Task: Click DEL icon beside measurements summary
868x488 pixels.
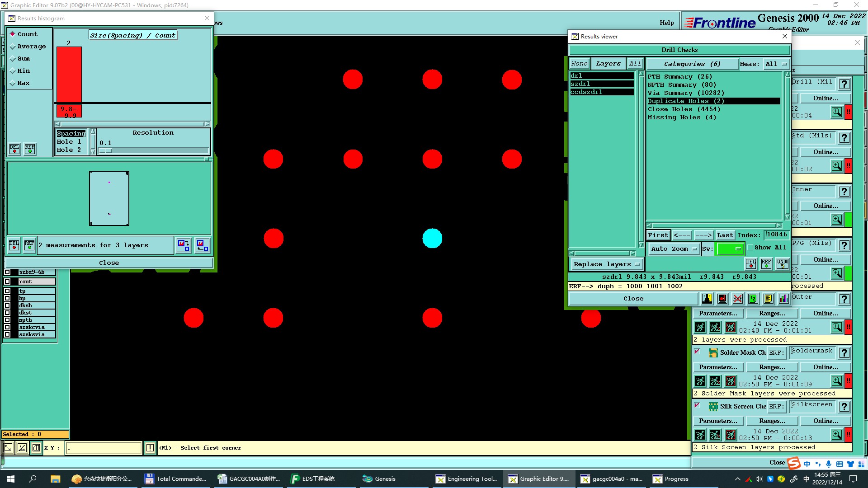Action: pyautogui.click(x=14, y=245)
